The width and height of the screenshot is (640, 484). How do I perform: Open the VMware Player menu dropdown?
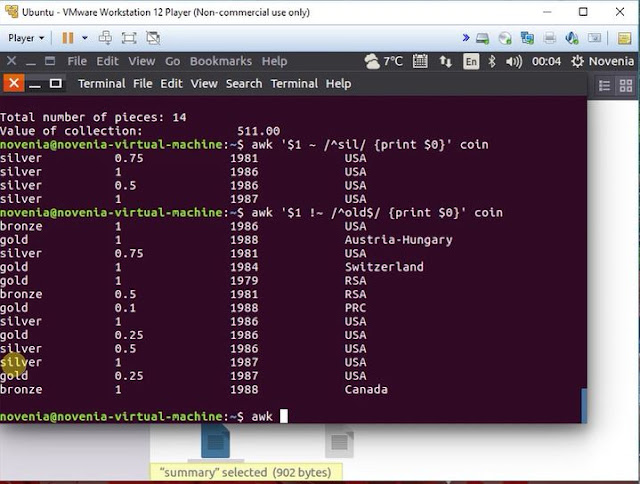tap(26, 38)
